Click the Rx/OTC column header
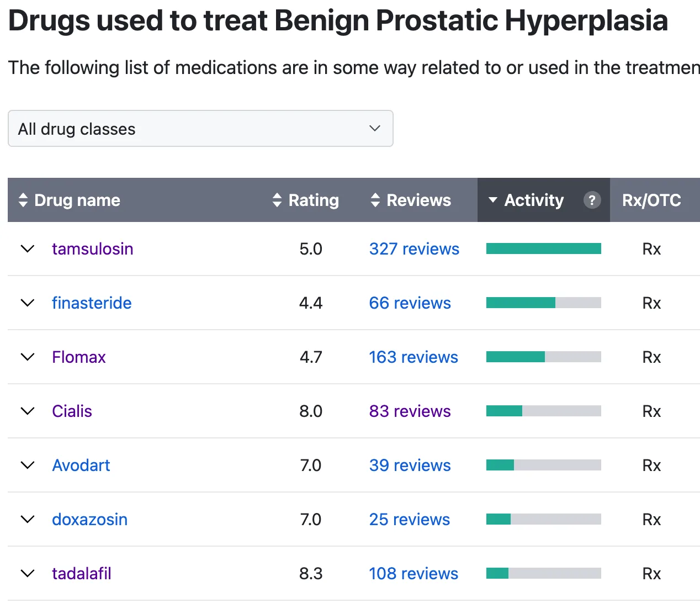The image size is (700, 603). (651, 200)
